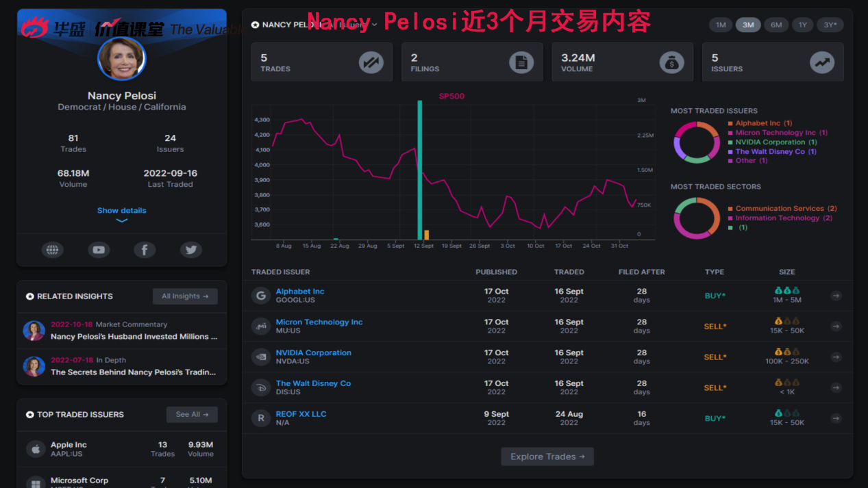This screenshot has width=868, height=488.
Task: Click the Top Traded Issuers header icon
Action: [29, 415]
